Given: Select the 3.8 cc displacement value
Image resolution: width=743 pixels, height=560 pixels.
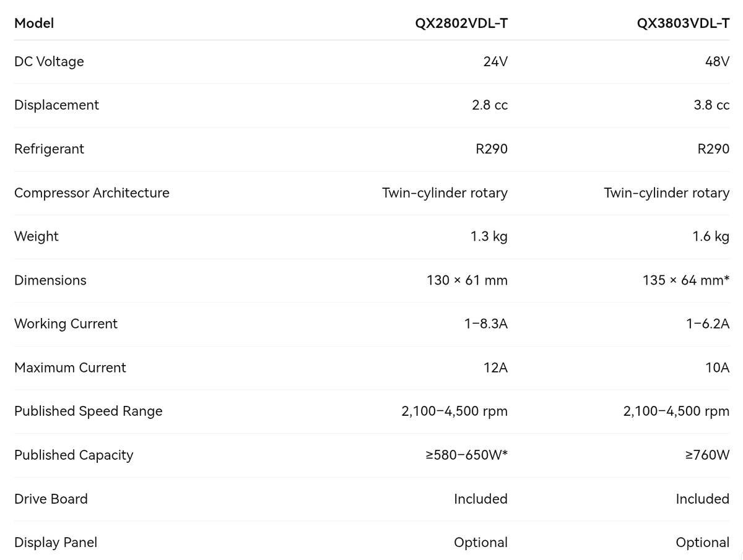Looking at the screenshot, I should point(711,105).
